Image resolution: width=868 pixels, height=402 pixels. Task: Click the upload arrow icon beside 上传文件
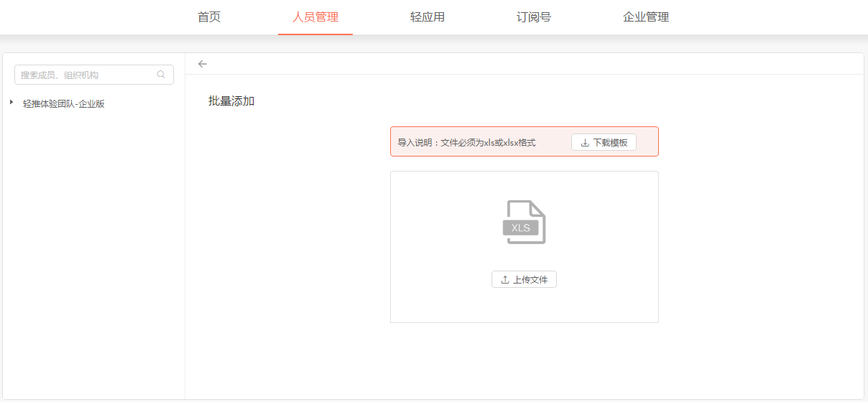pyautogui.click(x=505, y=280)
